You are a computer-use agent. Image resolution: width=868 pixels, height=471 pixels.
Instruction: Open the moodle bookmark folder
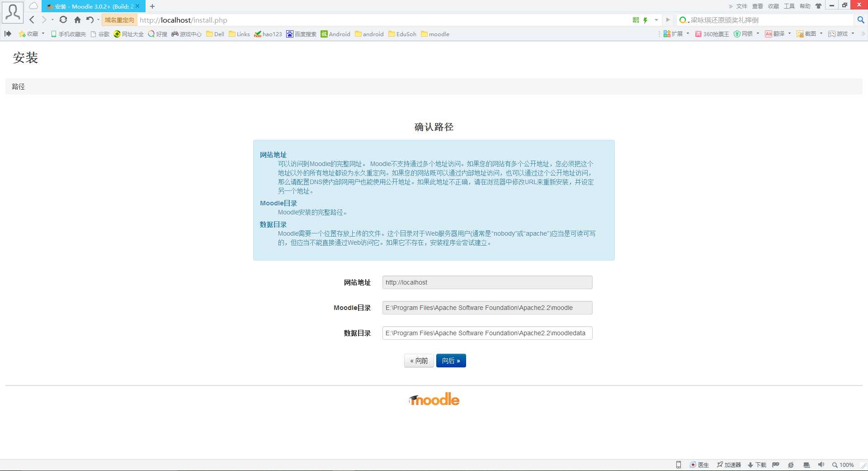point(435,34)
